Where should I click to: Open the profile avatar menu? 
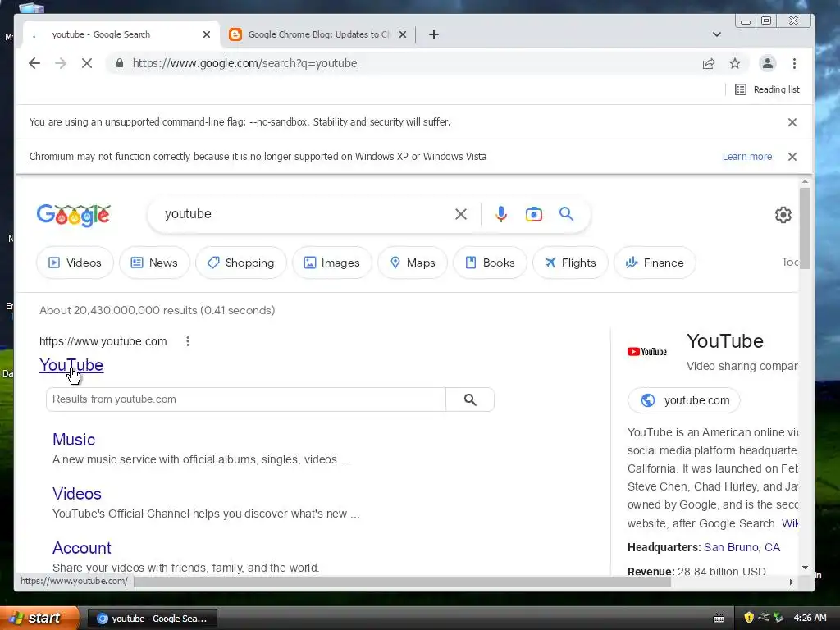point(767,63)
